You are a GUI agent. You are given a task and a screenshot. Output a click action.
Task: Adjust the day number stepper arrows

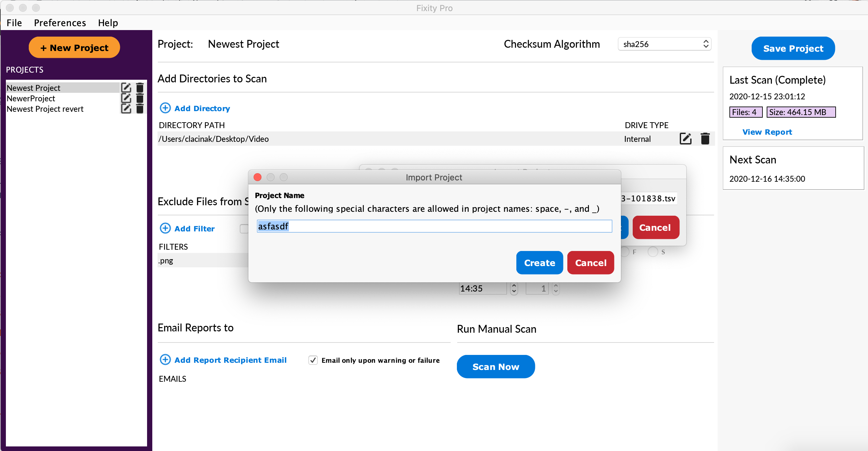[556, 289]
